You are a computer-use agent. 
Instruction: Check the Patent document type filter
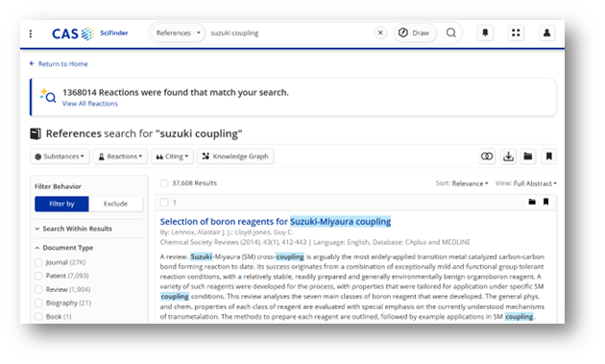(38, 276)
